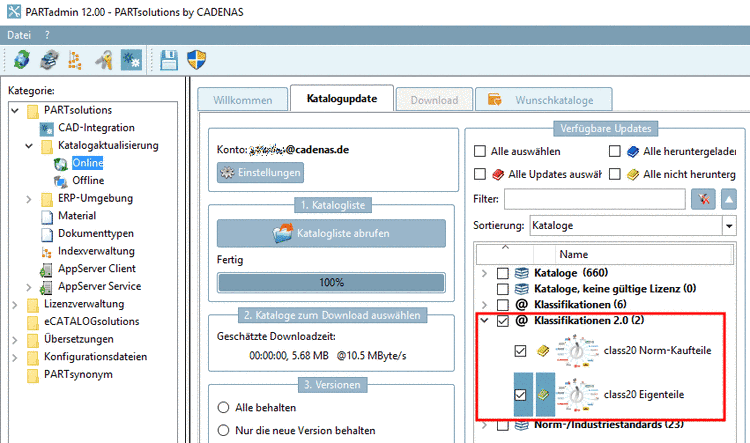Viewport: 750px width, 443px height.
Task: Check the Alle nicht heruntergeladenen checkbox
Action: (615, 174)
